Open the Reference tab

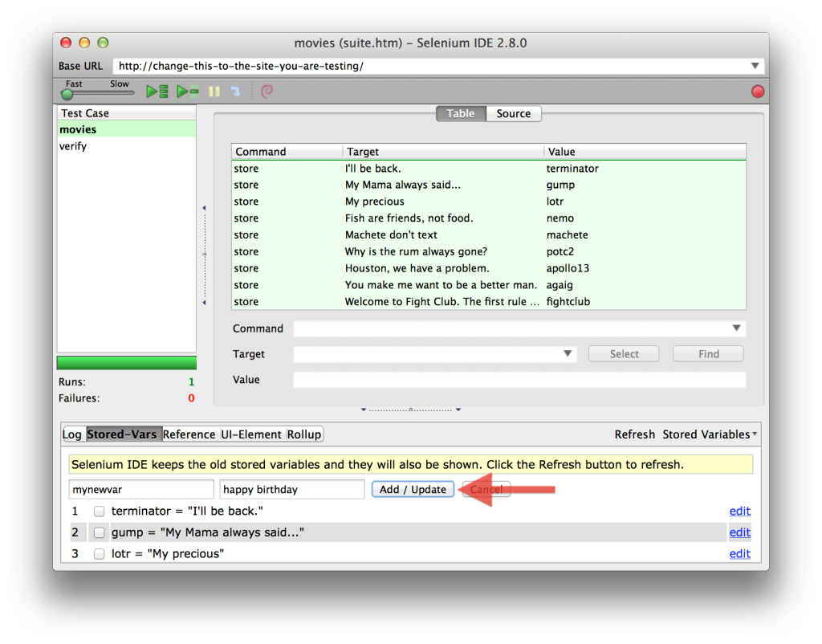click(x=189, y=434)
